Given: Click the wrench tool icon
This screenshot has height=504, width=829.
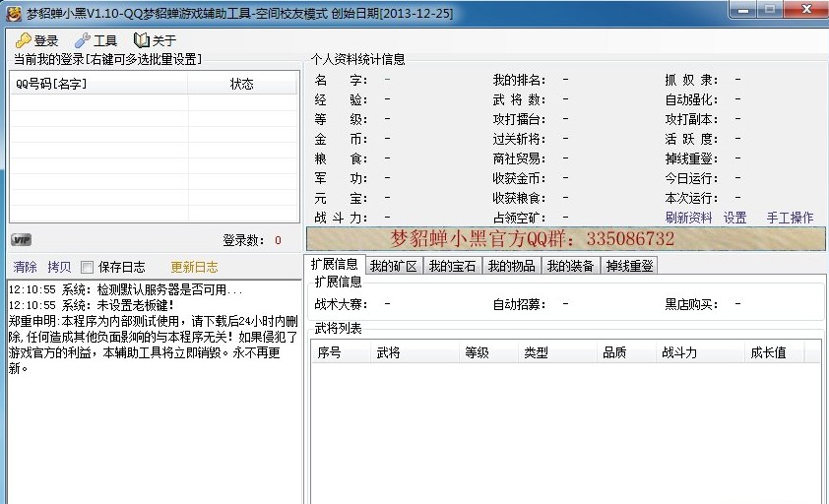Looking at the screenshot, I should (83, 40).
